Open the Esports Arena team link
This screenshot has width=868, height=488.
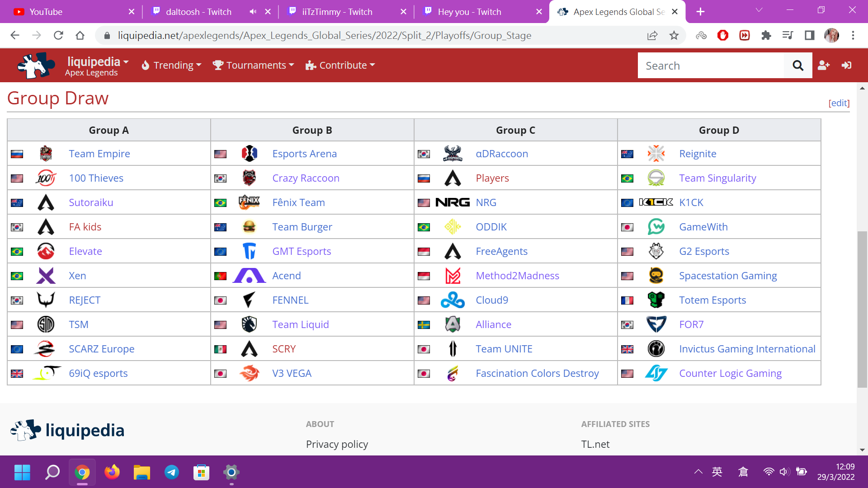coord(305,154)
